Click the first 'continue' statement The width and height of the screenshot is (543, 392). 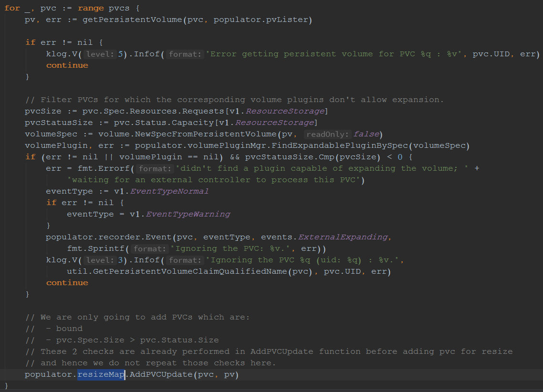pyautogui.click(x=67, y=65)
